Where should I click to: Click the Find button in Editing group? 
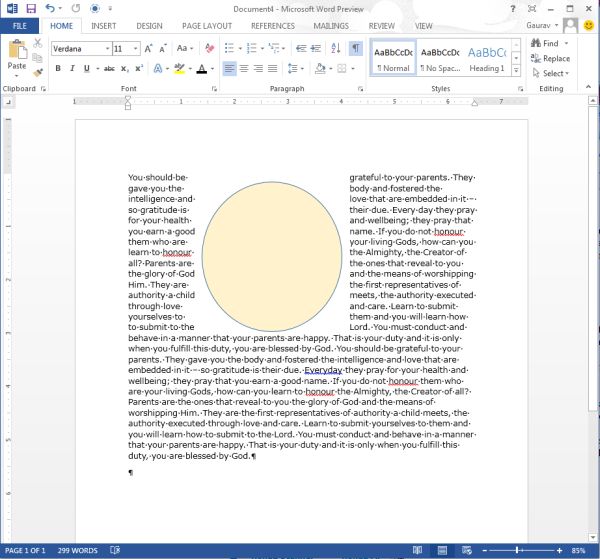[550, 44]
